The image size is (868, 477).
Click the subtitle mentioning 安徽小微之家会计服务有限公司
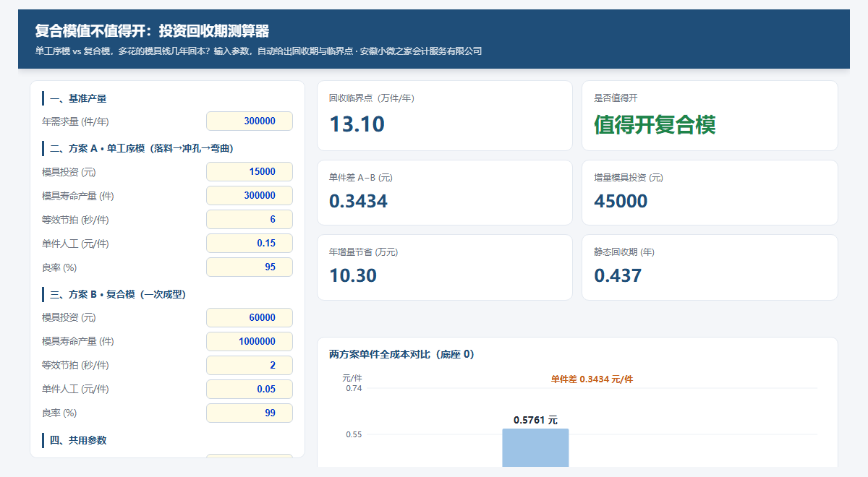click(258, 51)
